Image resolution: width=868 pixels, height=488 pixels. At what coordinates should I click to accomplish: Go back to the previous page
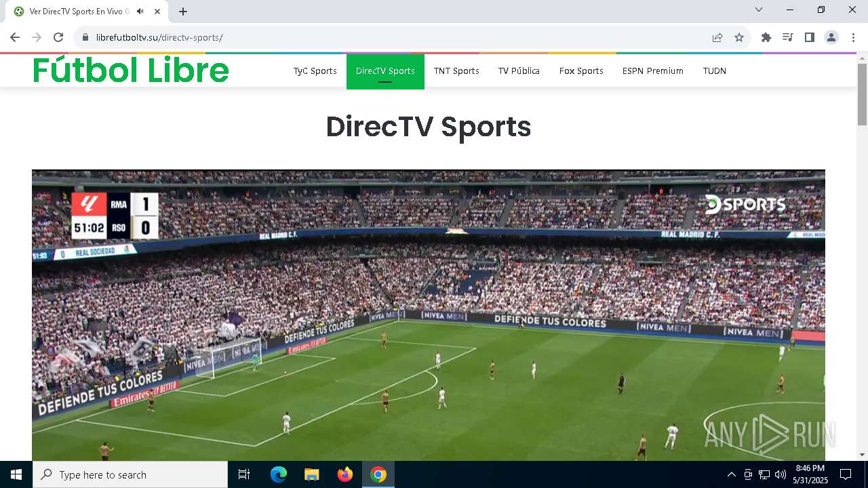[15, 37]
